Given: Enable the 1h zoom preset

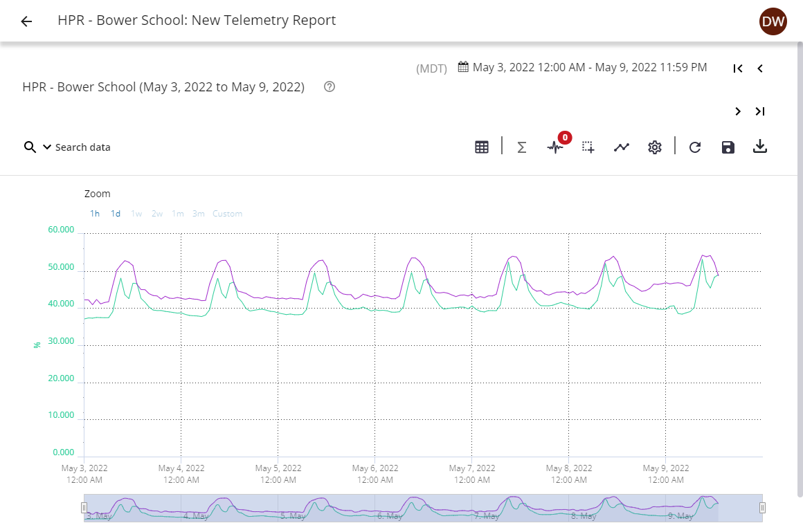Looking at the screenshot, I should pos(95,213).
